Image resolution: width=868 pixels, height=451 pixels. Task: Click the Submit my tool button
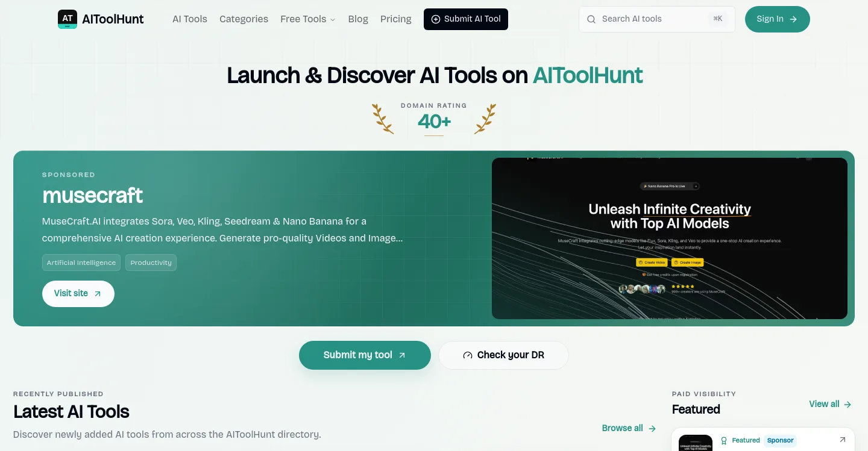point(365,355)
